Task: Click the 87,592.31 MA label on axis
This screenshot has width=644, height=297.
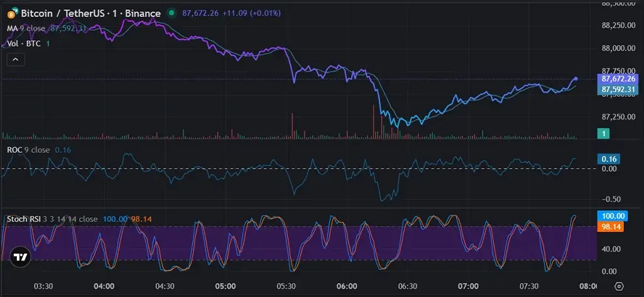Action: pos(619,89)
